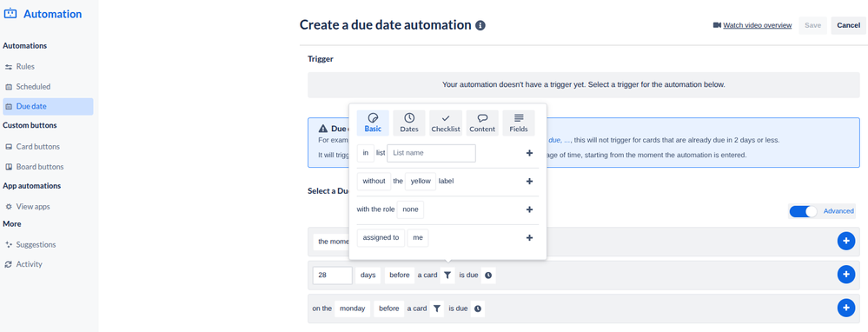This screenshot has width=868, height=332.
Task: Click clock icon in '28 days' row
Action: pyautogui.click(x=488, y=275)
